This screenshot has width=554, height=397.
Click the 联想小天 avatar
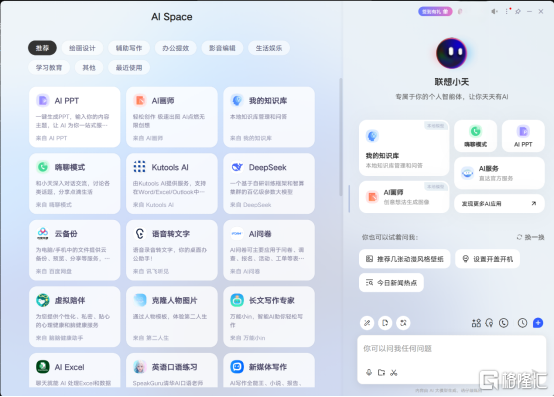451,53
